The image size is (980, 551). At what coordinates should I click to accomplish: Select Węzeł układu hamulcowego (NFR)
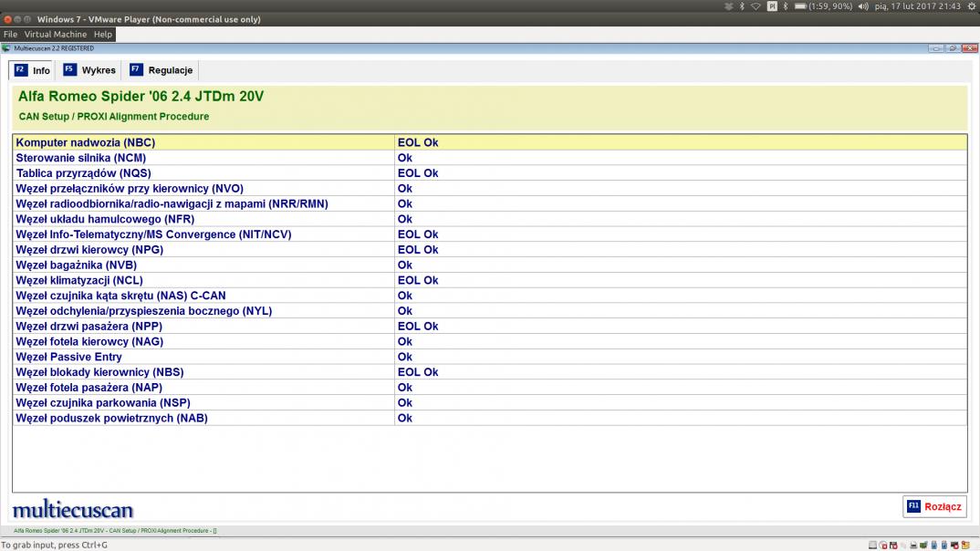point(489,219)
